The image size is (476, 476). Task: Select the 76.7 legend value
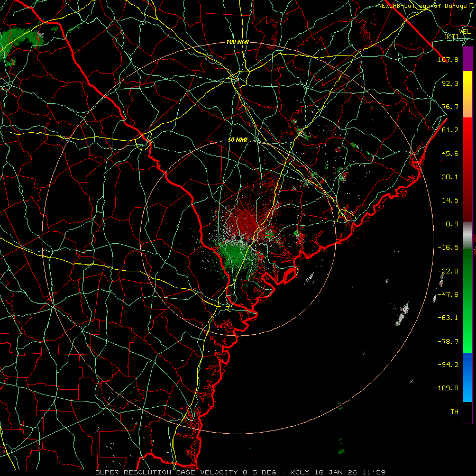coord(450,106)
